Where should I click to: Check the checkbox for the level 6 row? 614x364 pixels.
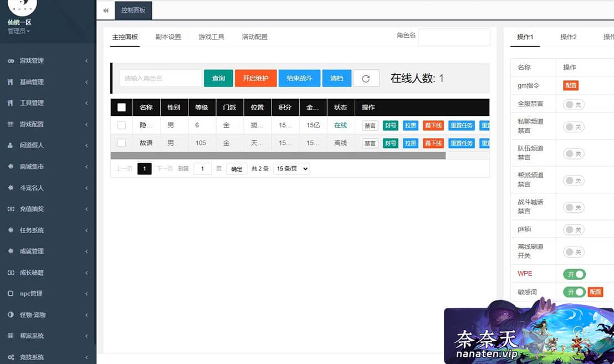point(121,125)
